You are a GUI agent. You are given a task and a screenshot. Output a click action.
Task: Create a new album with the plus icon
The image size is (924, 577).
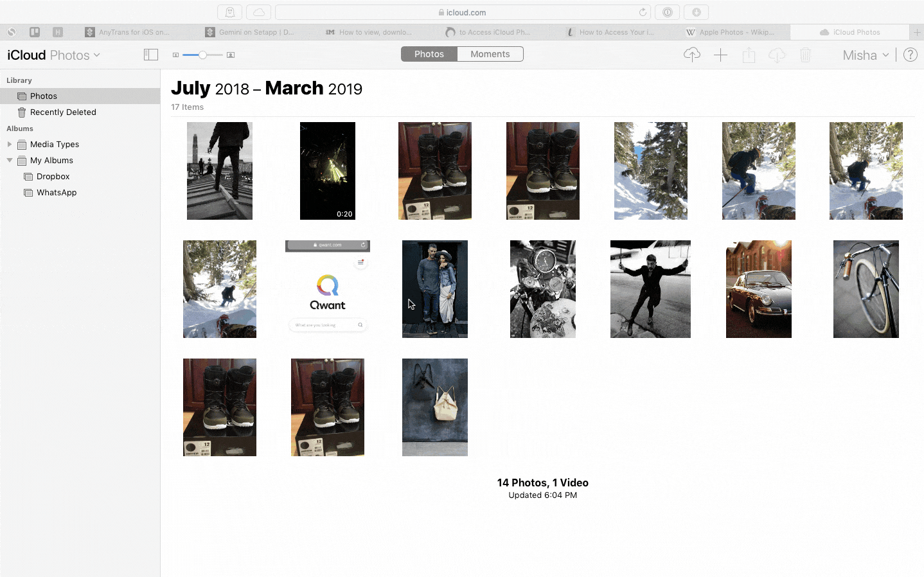click(x=720, y=55)
